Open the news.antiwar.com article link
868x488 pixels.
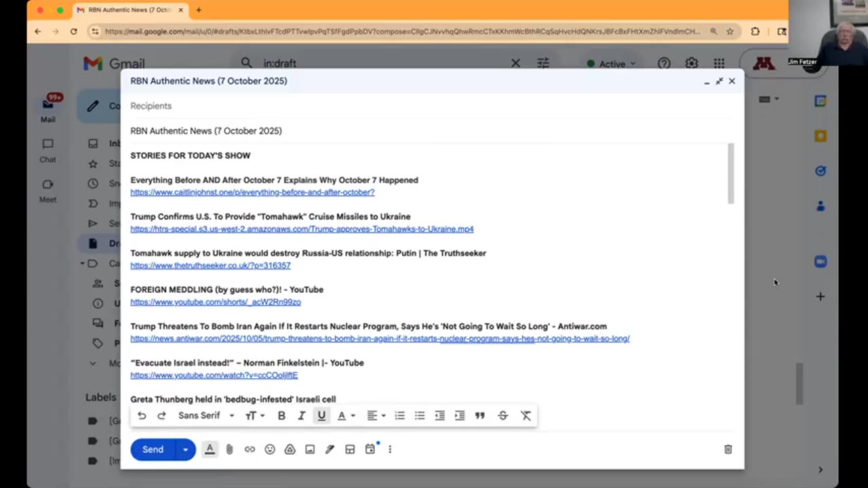[x=380, y=339]
